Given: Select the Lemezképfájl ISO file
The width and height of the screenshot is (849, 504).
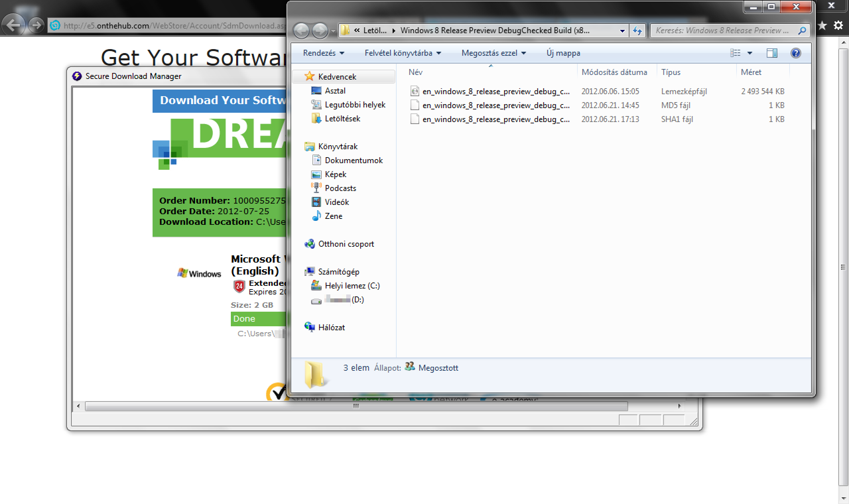Looking at the screenshot, I should (x=597, y=92).
